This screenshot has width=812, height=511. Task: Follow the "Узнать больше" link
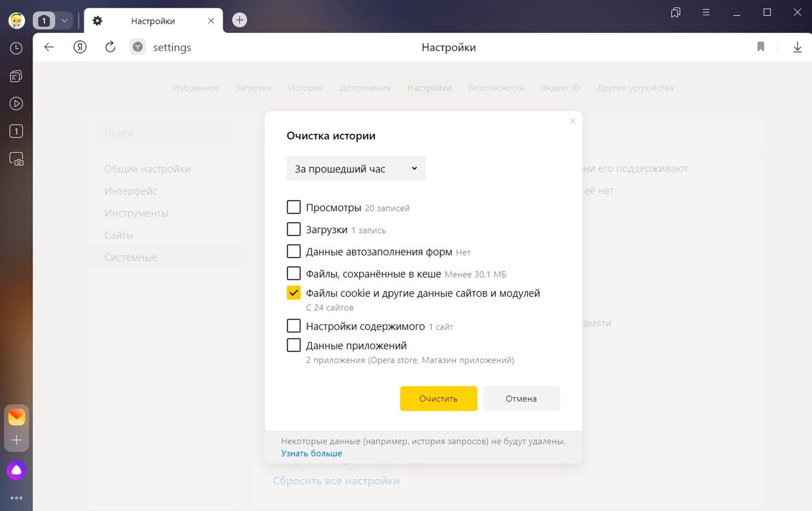pos(311,453)
